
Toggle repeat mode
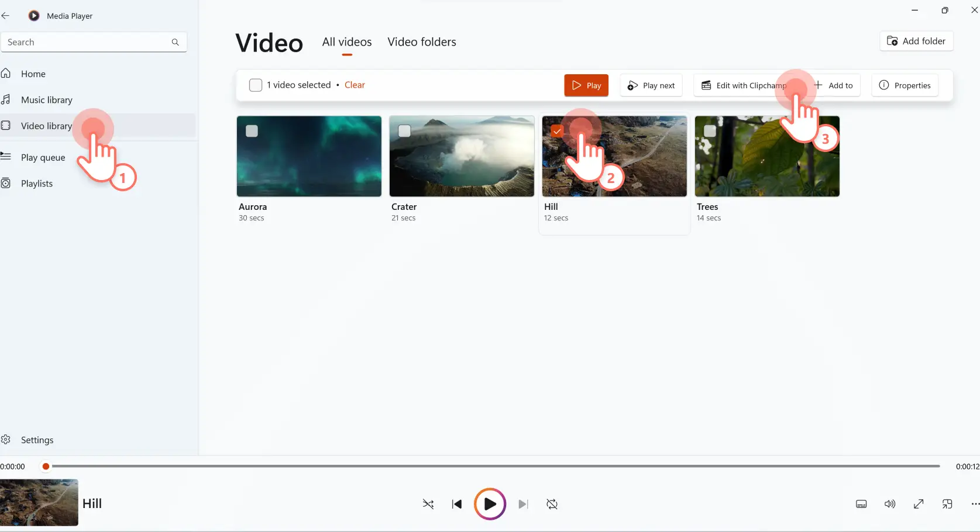[x=552, y=504]
